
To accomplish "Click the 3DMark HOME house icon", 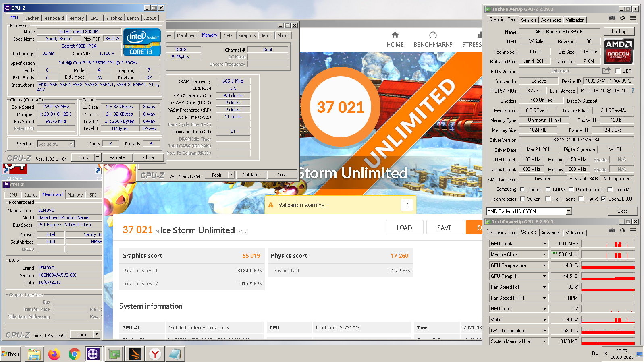I will [x=395, y=35].
